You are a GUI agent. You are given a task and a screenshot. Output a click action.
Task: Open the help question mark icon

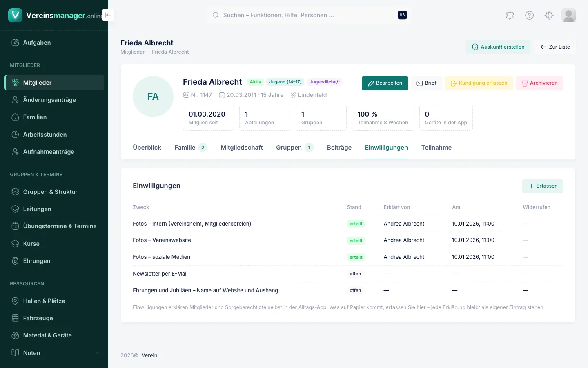pos(529,16)
